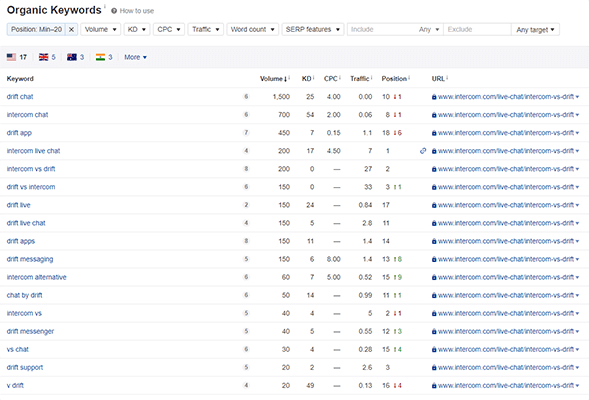Open the drift live keyword link
This screenshot has height=400, width=589.
[x=18, y=205]
